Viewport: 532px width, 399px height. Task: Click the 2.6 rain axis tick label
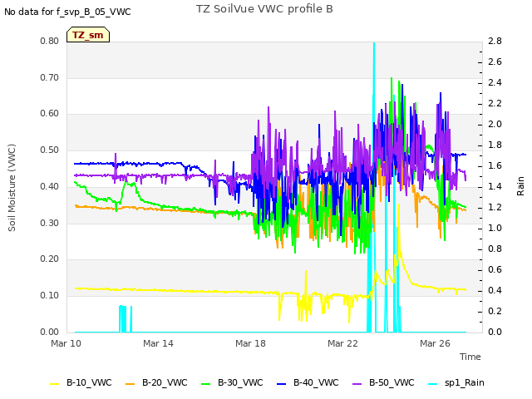click(495, 62)
